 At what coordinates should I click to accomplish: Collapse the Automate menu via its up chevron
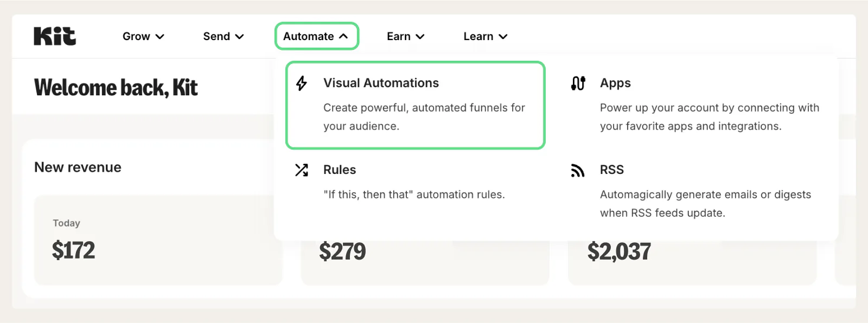[343, 36]
